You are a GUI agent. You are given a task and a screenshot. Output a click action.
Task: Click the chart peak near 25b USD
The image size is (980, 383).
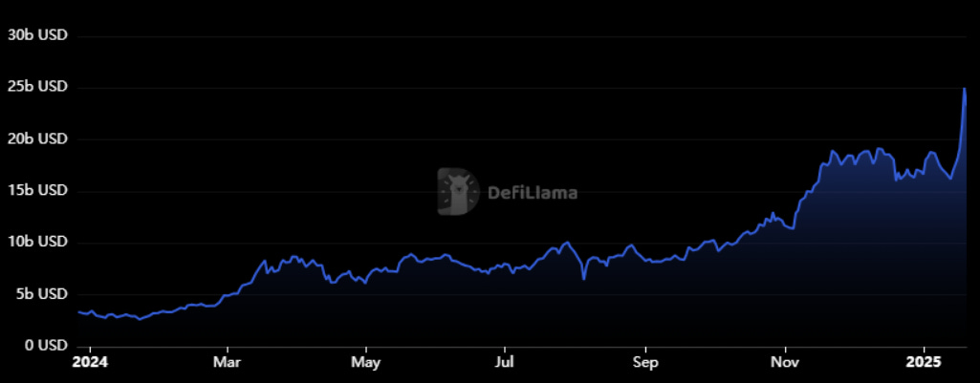[x=965, y=89]
